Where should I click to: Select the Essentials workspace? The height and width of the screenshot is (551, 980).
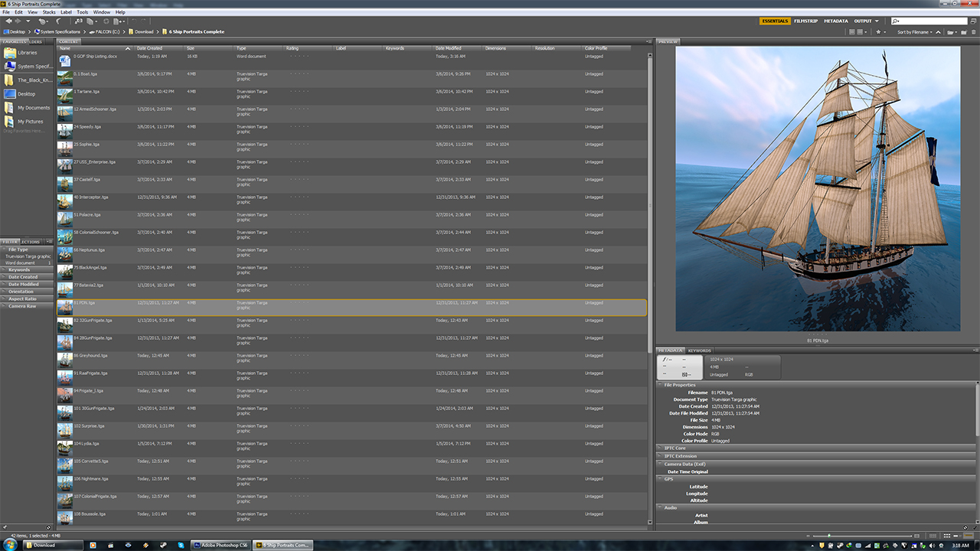[775, 21]
